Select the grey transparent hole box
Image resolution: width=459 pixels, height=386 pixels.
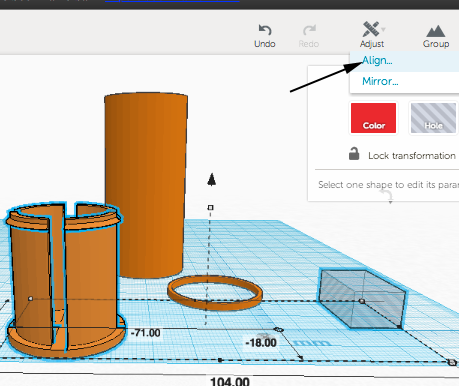pos(362,299)
